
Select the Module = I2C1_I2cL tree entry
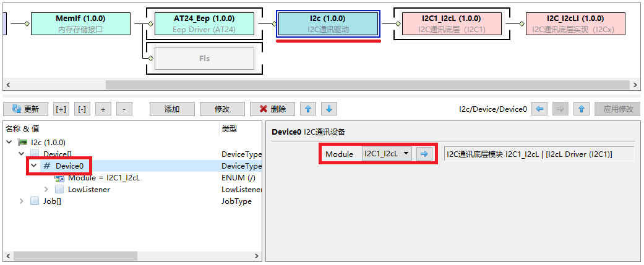103,178
